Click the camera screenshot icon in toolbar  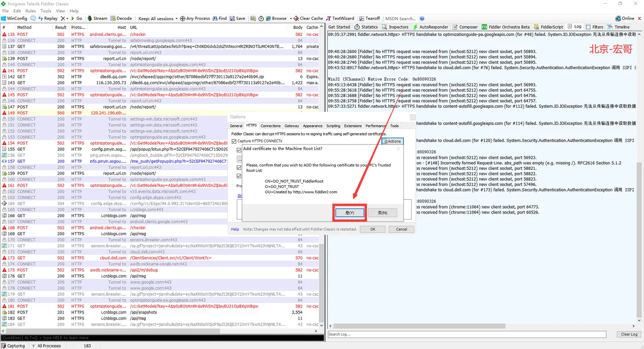[253, 18]
